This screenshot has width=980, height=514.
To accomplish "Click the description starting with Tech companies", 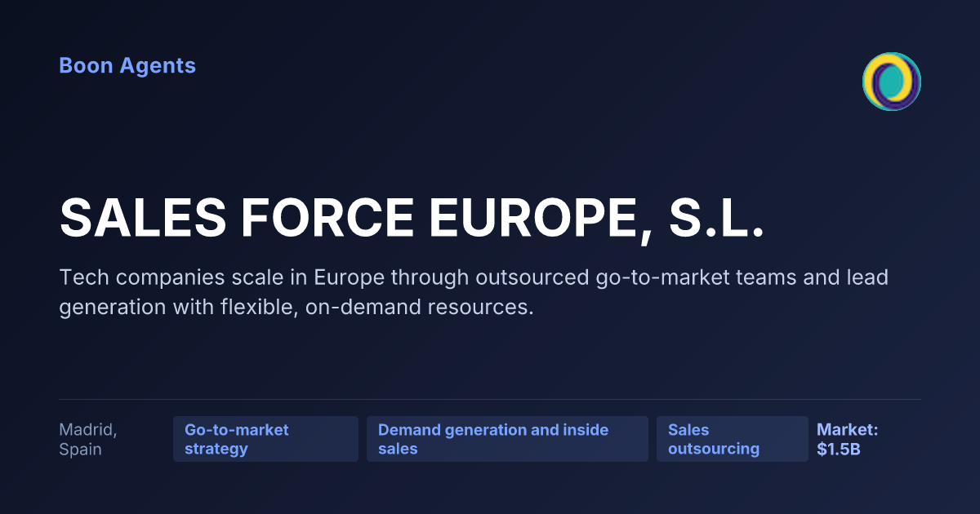I will (x=474, y=293).
